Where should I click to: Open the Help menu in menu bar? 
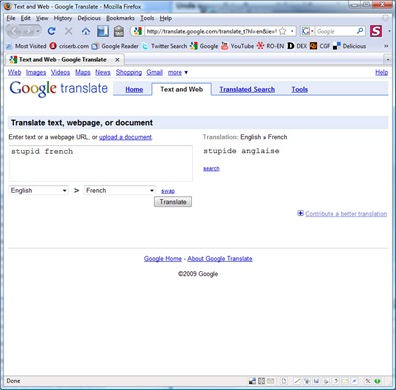tap(166, 18)
